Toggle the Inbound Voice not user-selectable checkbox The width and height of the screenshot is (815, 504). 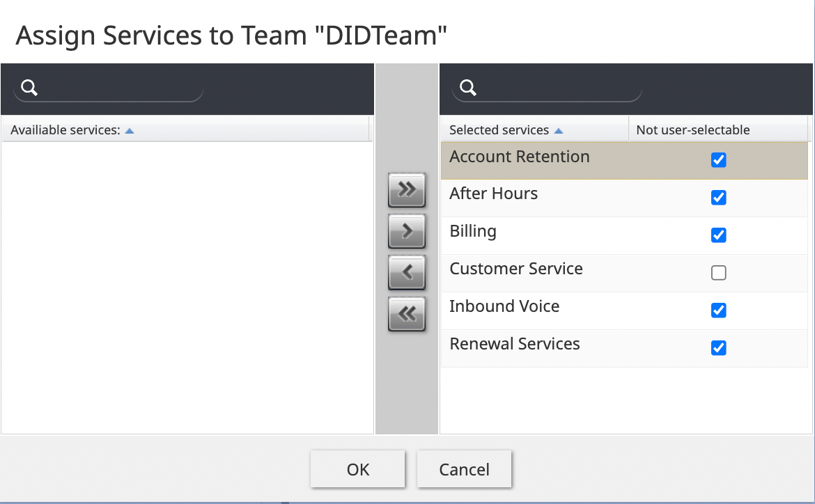(x=718, y=310)
